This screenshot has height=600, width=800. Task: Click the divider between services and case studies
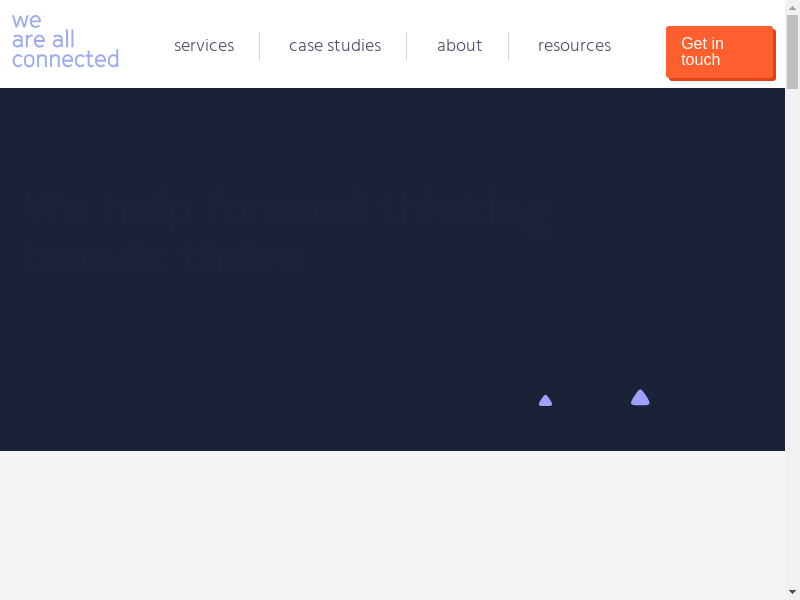click(x=260, y=46)
